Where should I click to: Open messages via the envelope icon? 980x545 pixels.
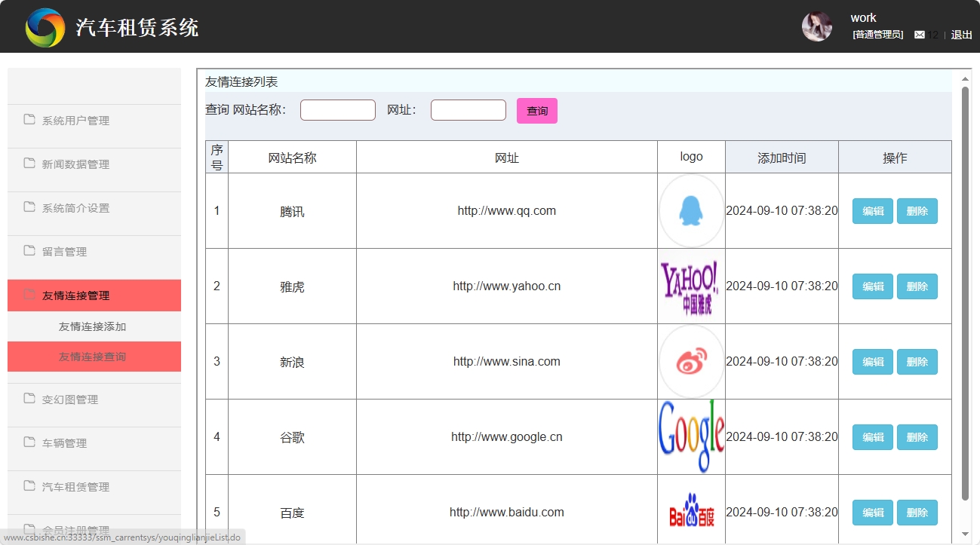[920, 34]
